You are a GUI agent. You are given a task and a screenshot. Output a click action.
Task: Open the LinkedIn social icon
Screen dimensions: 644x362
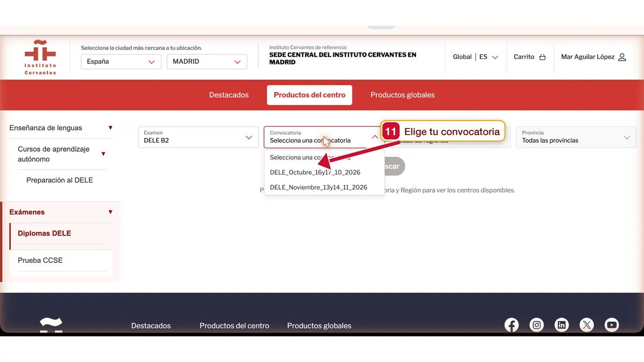[561, 324]
